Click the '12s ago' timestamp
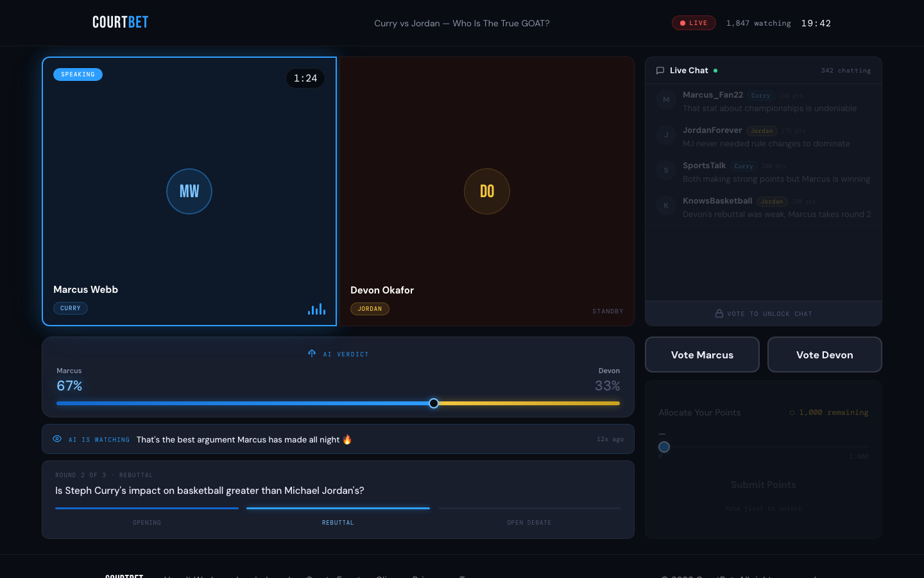 point(610,439)
